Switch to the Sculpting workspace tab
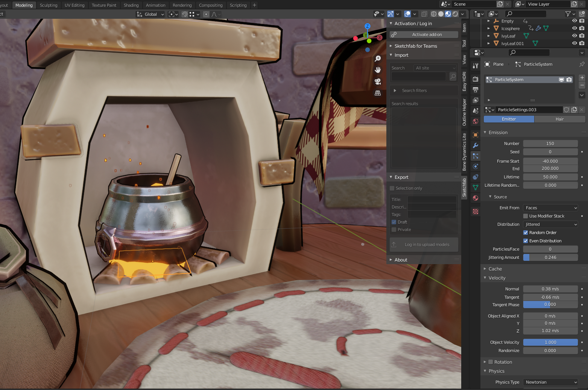Viewport: 588px width, 390px height. click(x=49, y=5)
